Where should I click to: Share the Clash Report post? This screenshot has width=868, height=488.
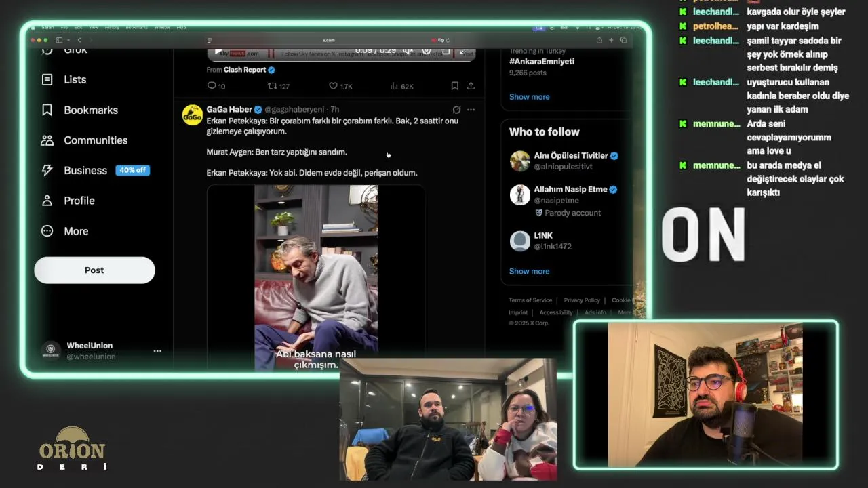point(471,86)
